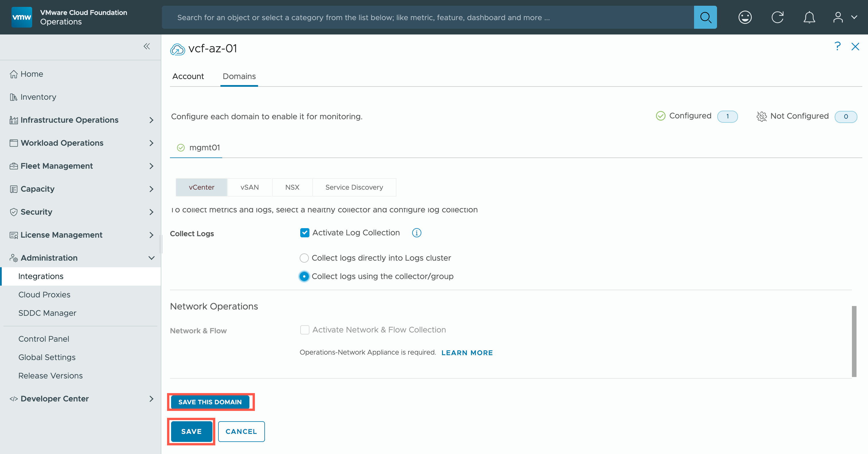868x454 pixels.
Task: Collapse the sidebar with double-chevron icon
Action: pos(147,46)
